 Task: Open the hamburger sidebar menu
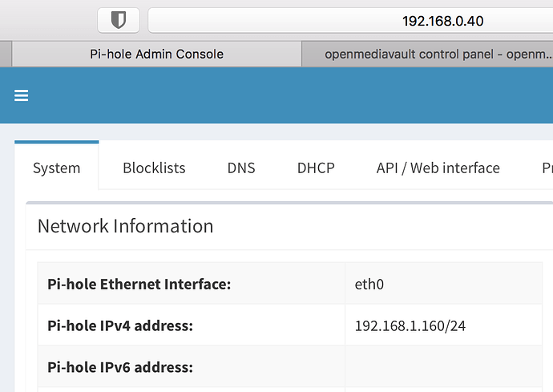(x=22, y=95)
